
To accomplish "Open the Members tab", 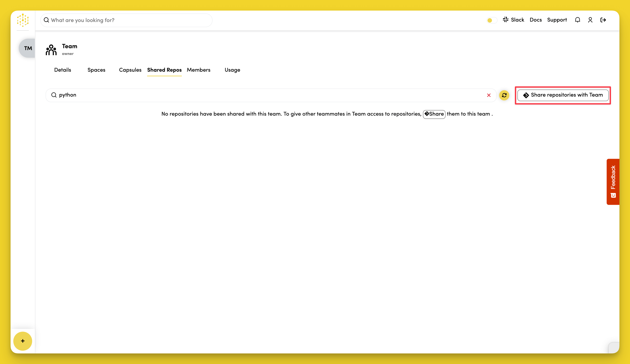I will point(199,70).
